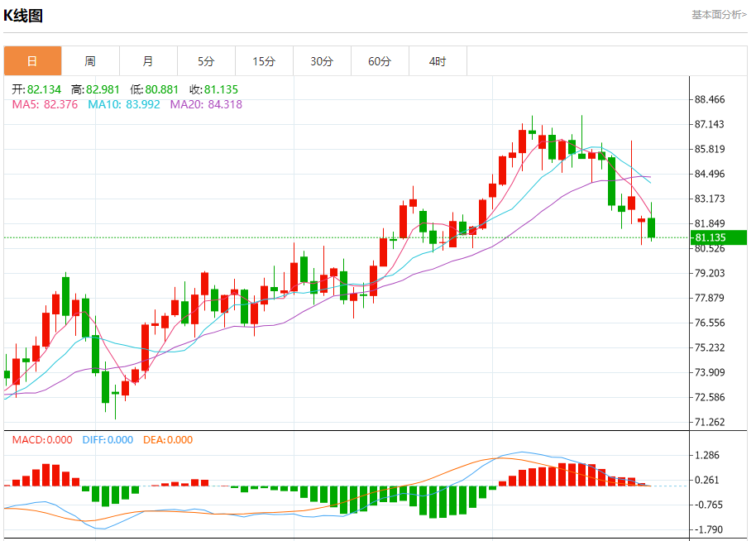Click the 75.232 price axis label
The width and height of the screenshot is (756, 541).
[x=709, y=347]
